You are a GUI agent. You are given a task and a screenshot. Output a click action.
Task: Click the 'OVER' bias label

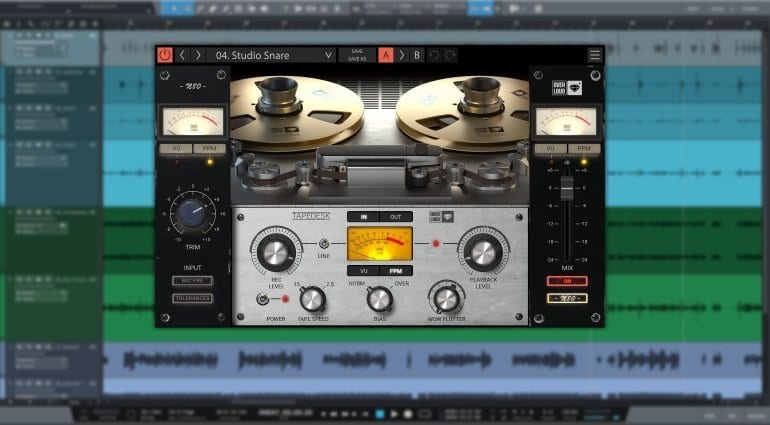tap(402, 283)
